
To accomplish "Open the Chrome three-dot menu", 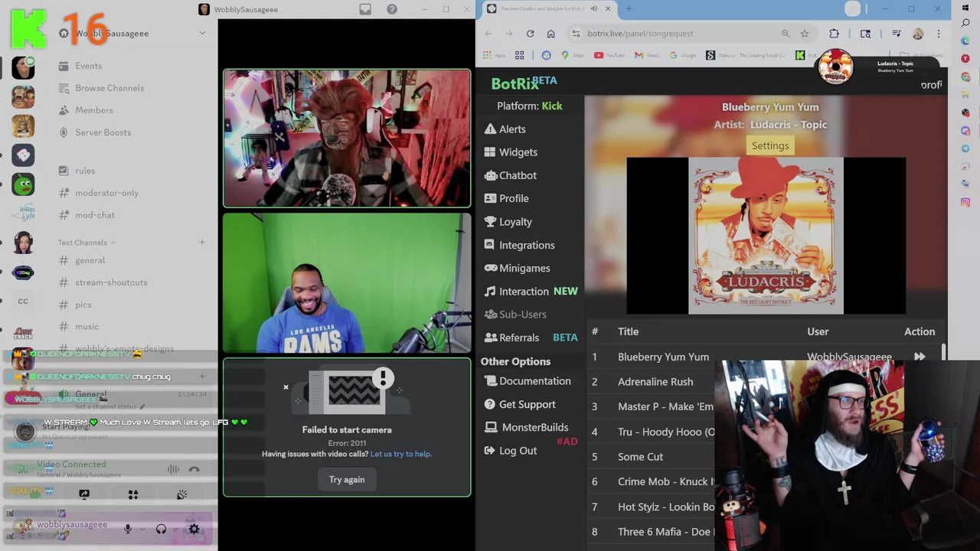I will coord(939,34).
